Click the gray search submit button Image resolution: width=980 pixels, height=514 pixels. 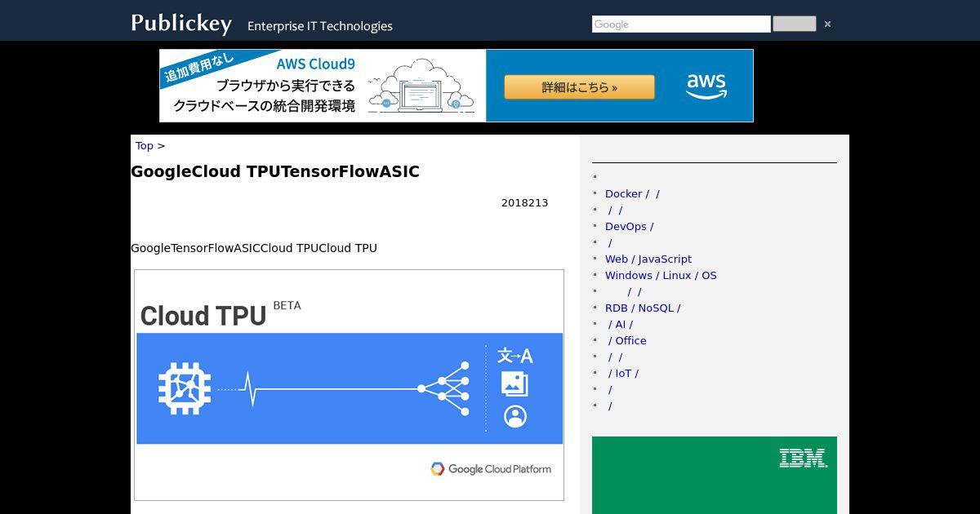click(795, 24)
